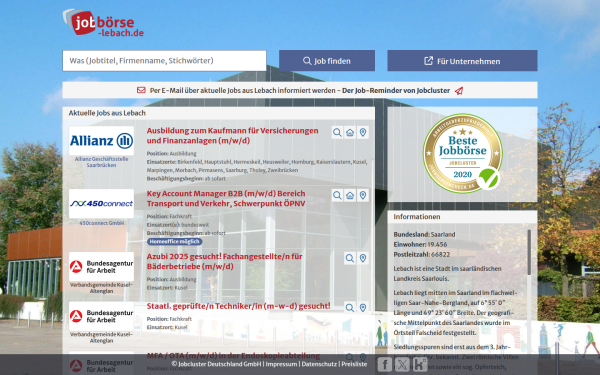Click magnifier icon for Key Account Manager job
600x375 pixels.
coord(337,195)
